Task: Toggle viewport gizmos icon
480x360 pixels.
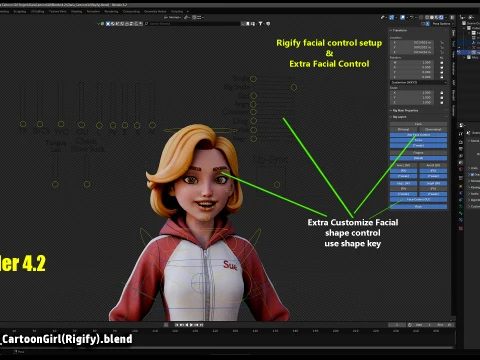Action: [391, 17]
